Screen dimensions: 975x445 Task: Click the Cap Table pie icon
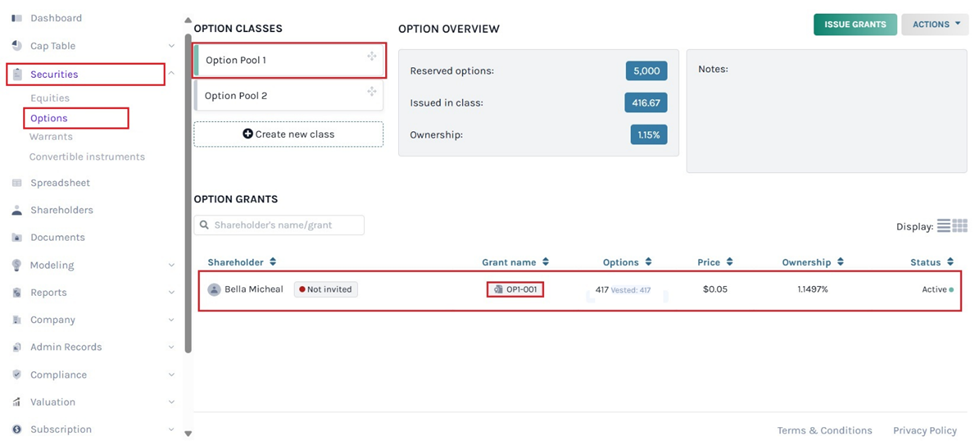[17, 46]
